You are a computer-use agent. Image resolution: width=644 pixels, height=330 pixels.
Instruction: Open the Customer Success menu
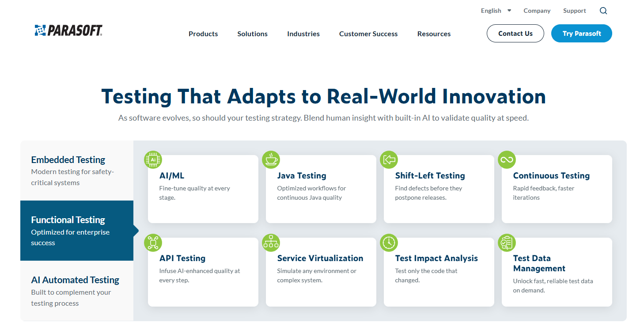368,34
